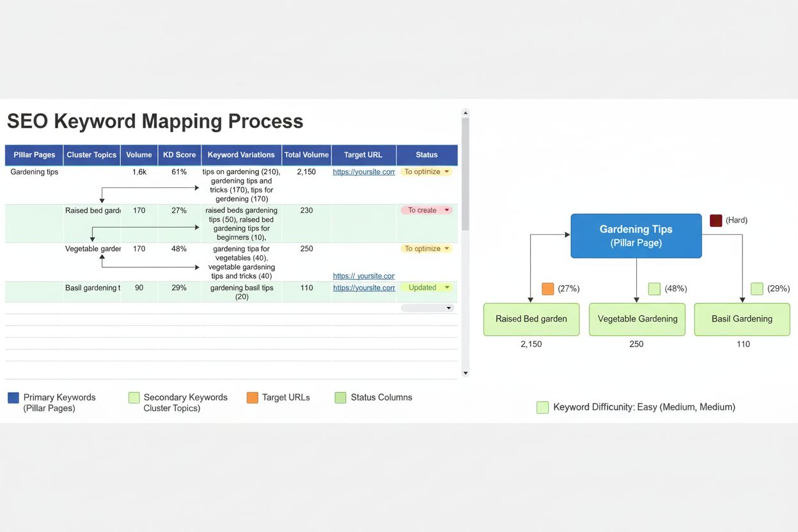798x532 pixels.
Task: Select the Raised Bed garden node
Action: (x=531, y=318)
